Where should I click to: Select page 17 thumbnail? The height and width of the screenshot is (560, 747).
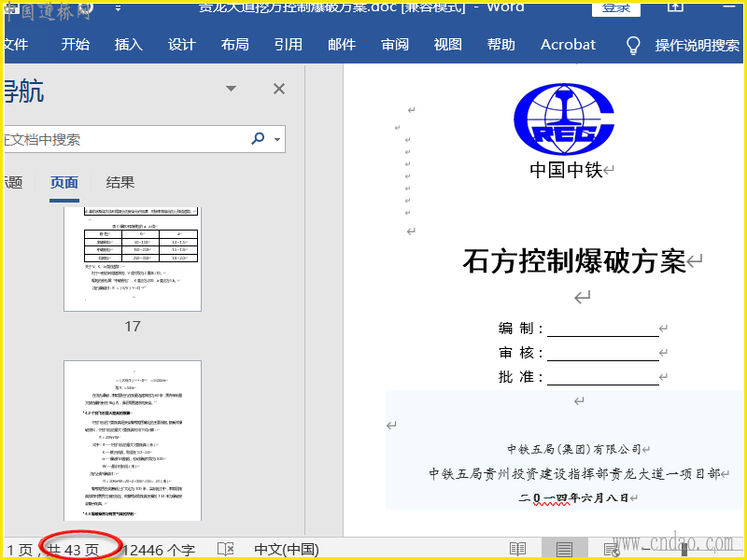click(133, 259)
